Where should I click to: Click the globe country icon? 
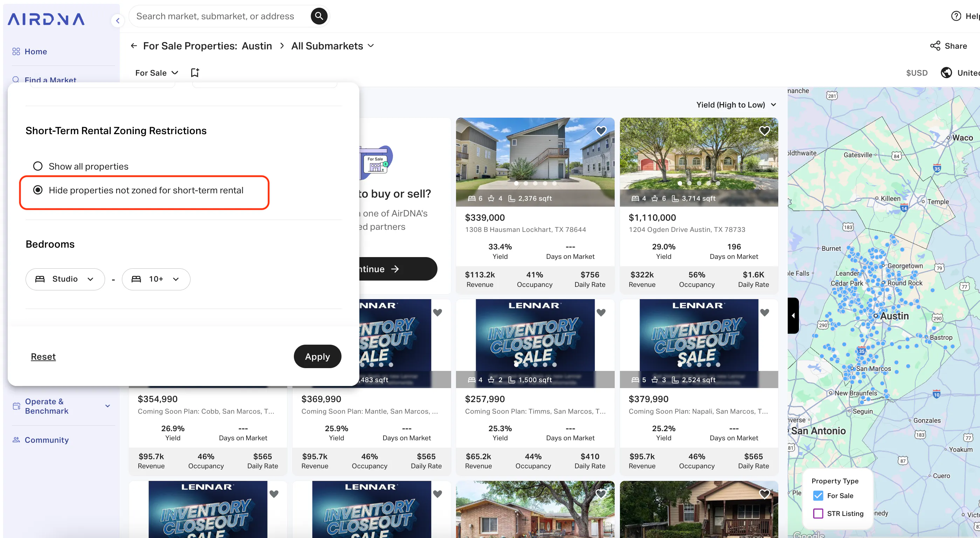point(946,73)
